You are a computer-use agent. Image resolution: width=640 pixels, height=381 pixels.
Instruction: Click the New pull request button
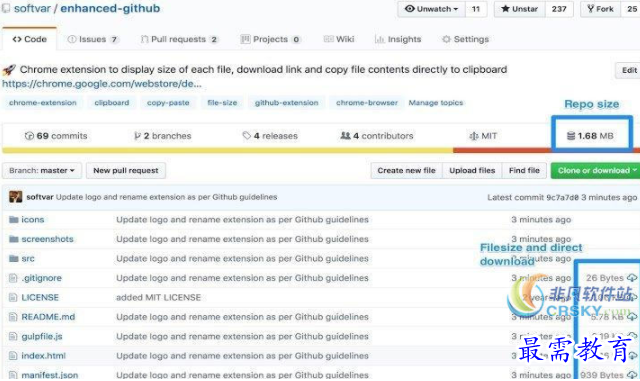coord(126,170)
